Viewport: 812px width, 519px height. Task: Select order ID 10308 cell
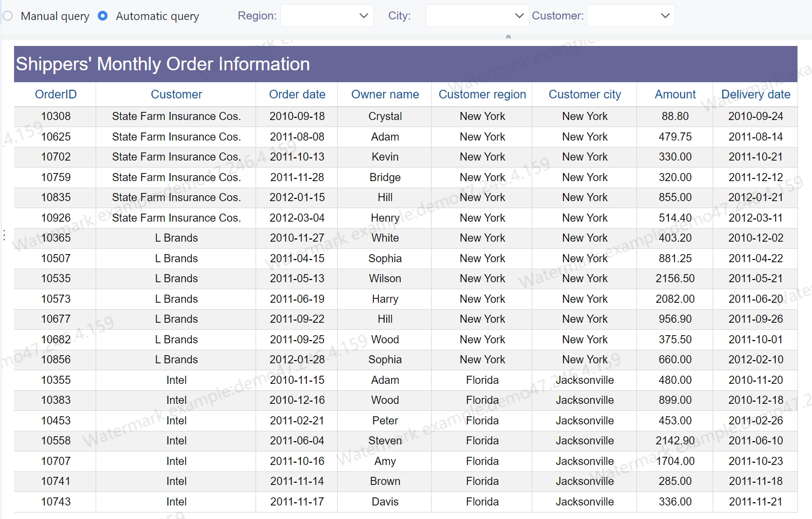click(x=56, y=116)
